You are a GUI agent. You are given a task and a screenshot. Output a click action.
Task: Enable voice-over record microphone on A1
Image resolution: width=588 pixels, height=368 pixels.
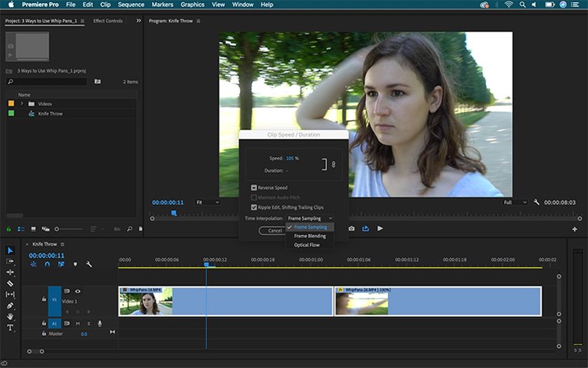tap(100, 324)
